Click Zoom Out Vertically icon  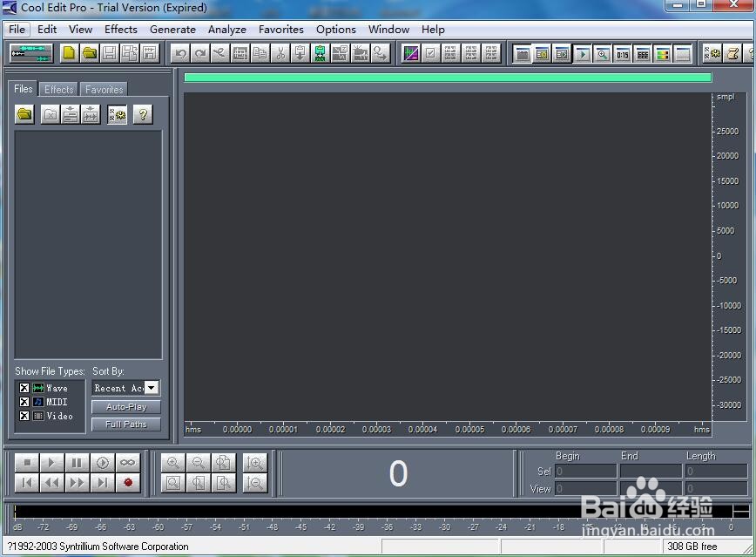pos(254,483)
